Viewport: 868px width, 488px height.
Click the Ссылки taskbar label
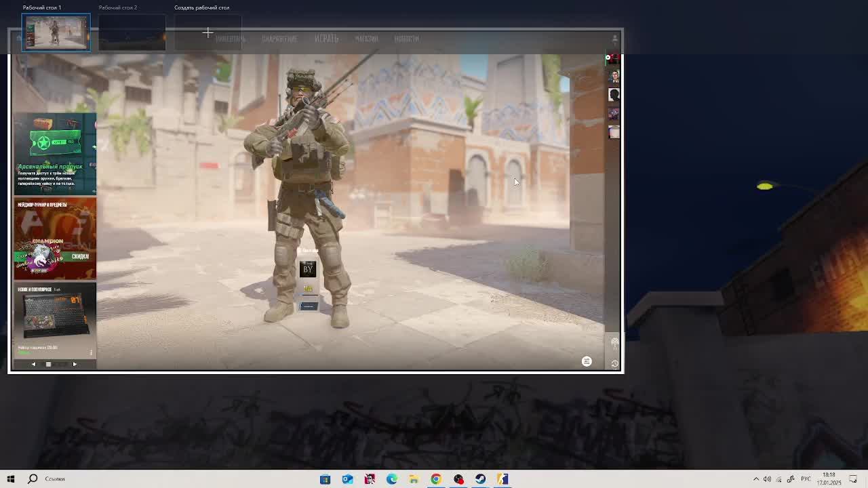[x=55, y=479]
